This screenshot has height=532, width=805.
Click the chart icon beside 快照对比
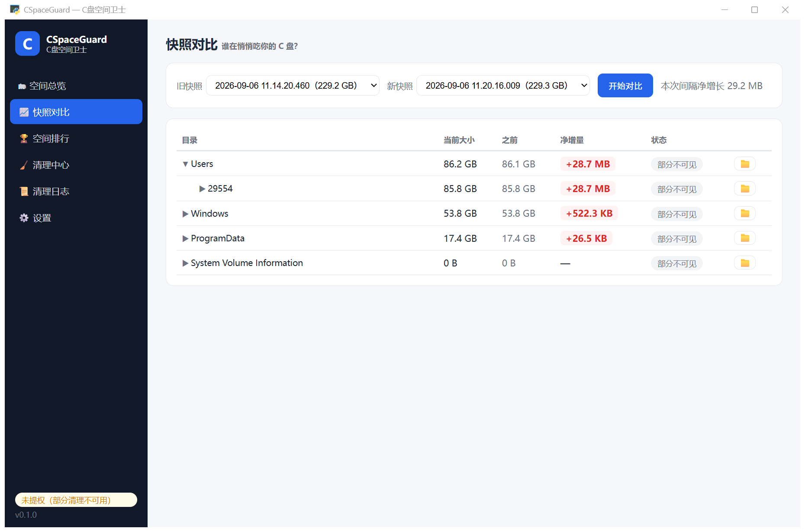24,112
